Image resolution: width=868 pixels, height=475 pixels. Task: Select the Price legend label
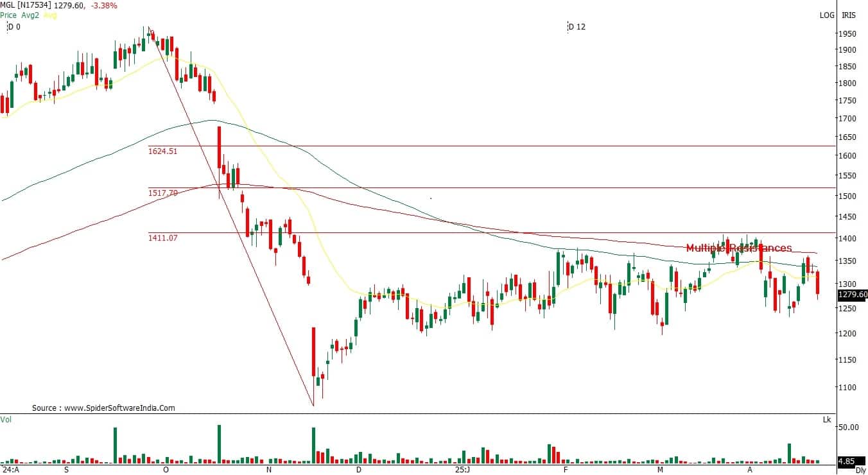8,15
